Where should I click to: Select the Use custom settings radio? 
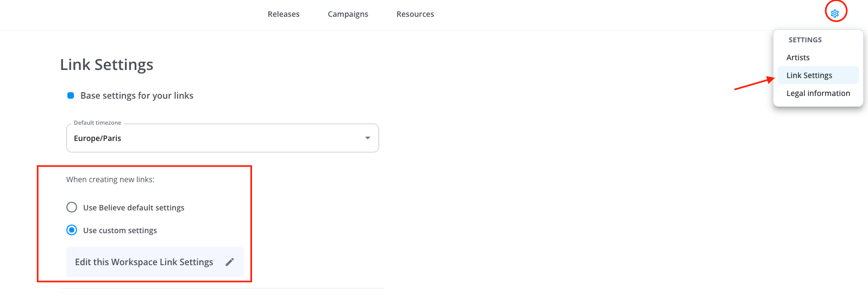(72, 230)
